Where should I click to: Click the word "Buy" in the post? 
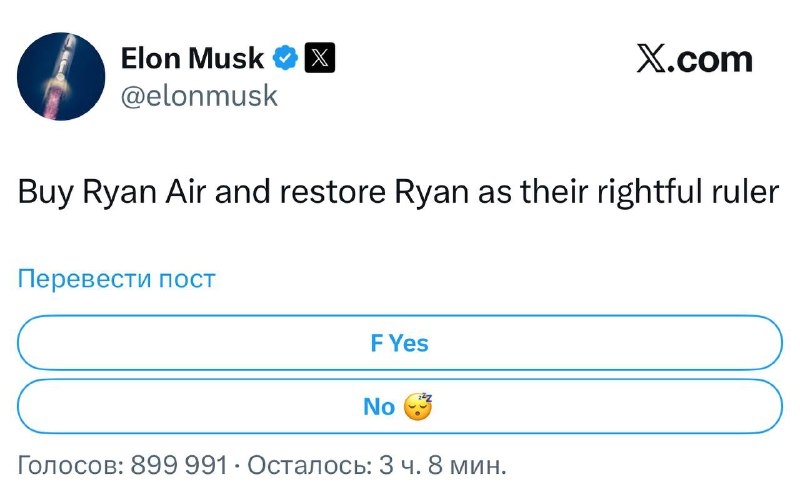click(43, 193)
